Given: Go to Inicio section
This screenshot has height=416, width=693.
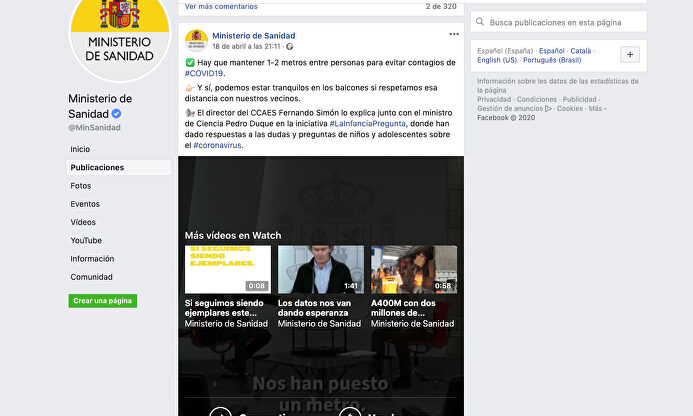Looking at the screenshot, I should click(80, 149).
